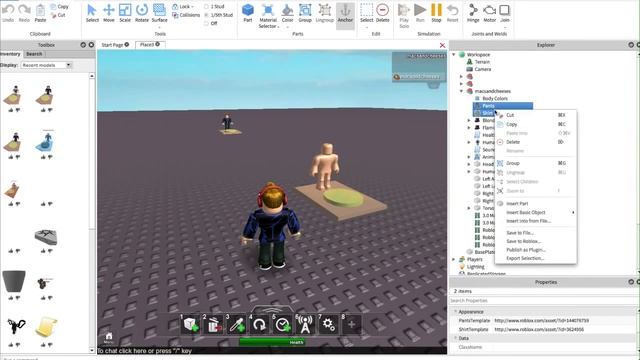
Task: Select hotbar slot 6 antenna tool
Action: pos(305,324)
